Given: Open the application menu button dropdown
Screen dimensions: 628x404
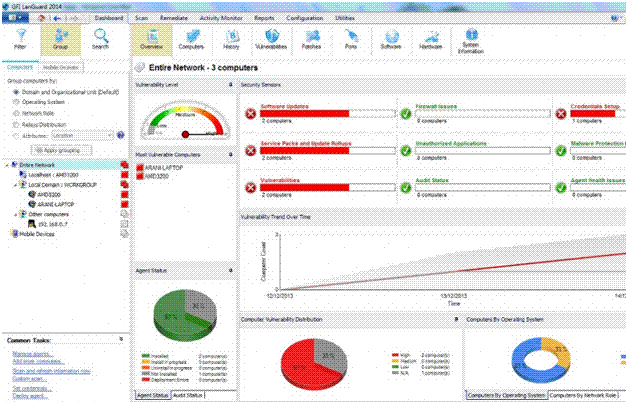Looking at the screenshot, I should pos(16,18).
